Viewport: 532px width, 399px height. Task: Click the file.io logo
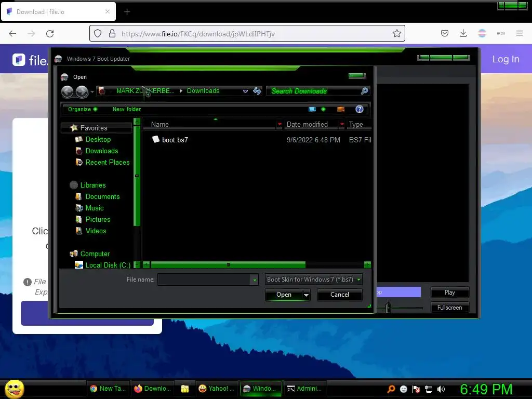pyautogui.click(x=30, y=60)
